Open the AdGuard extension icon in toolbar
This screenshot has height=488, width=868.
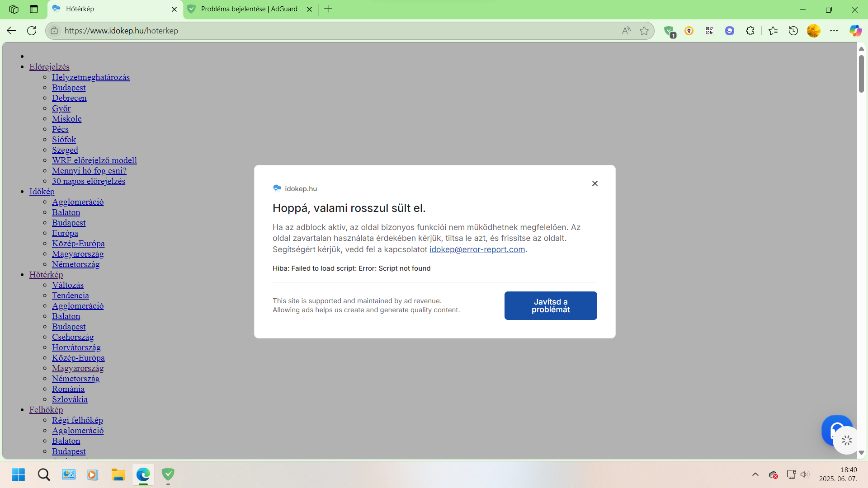670,30
